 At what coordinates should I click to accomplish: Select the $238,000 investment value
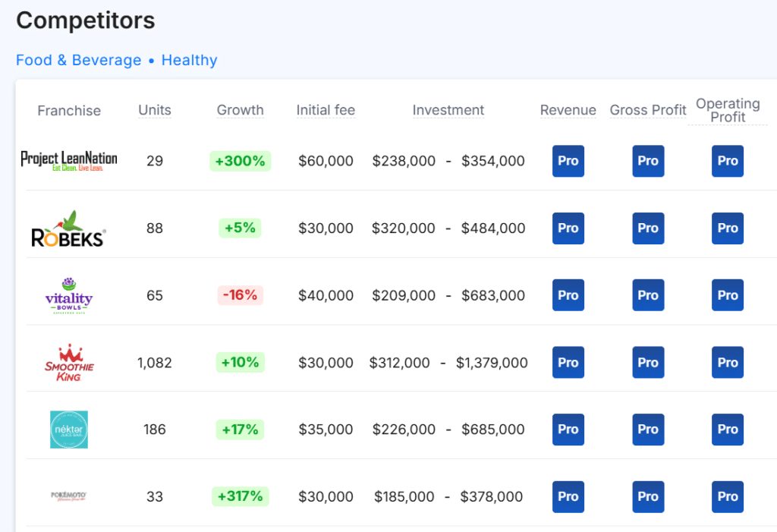pos(404,161)
